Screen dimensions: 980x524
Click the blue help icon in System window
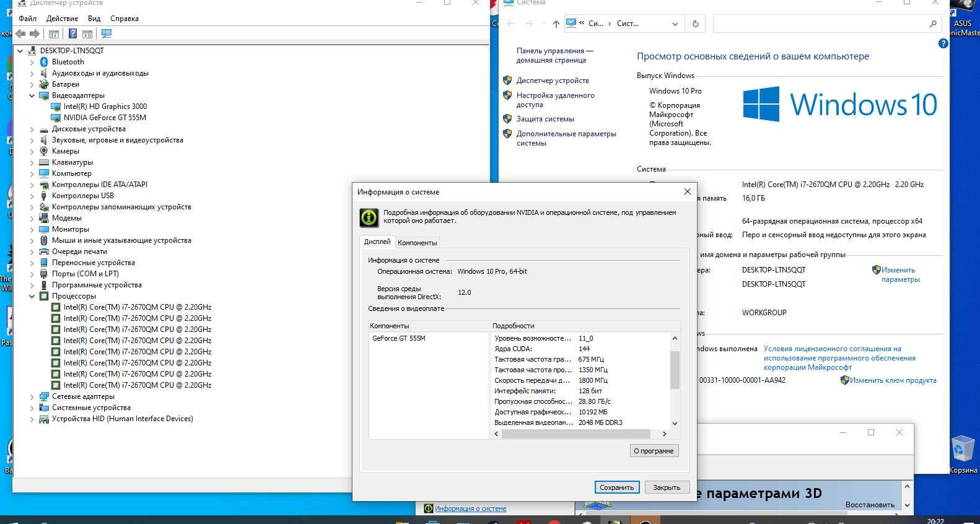pyautogui.click(x=943, y=43)
